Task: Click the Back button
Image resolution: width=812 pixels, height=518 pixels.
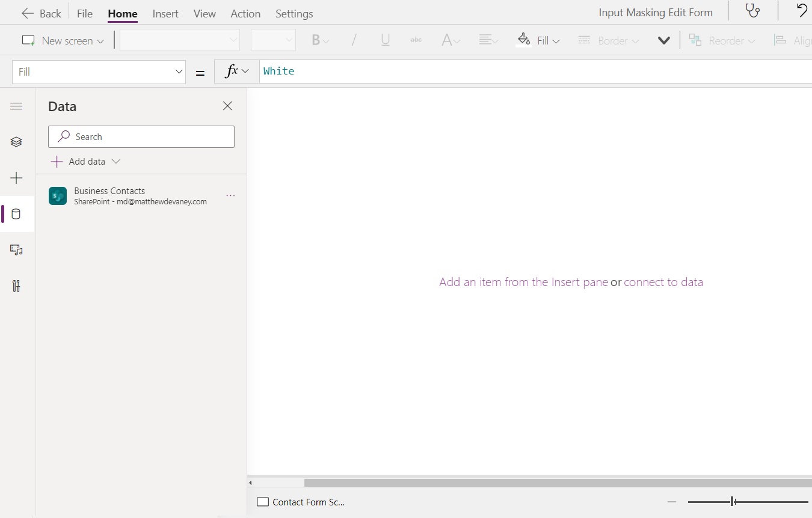Action: click(x=41, y=13)
